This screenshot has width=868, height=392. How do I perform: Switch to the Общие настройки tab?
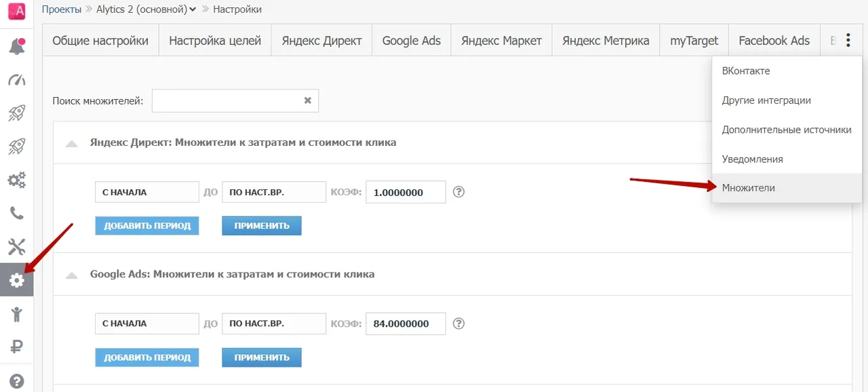pos(100,41)
